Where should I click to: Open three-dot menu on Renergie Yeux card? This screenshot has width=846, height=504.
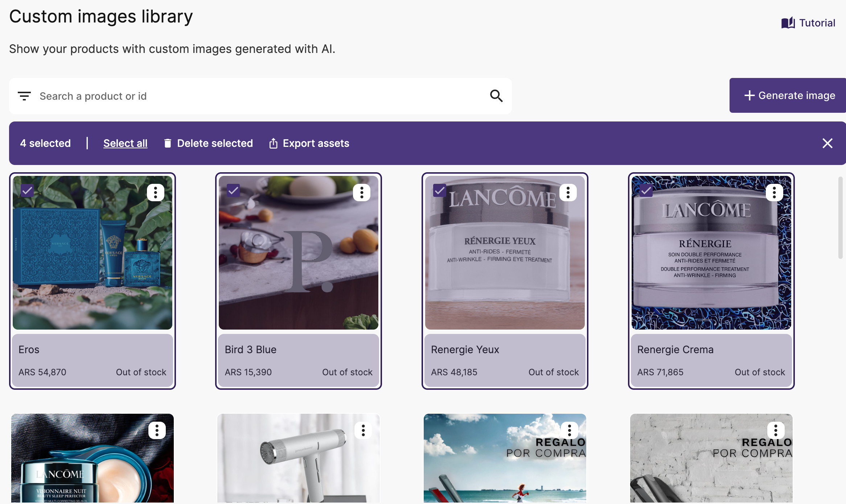(568, 193)
